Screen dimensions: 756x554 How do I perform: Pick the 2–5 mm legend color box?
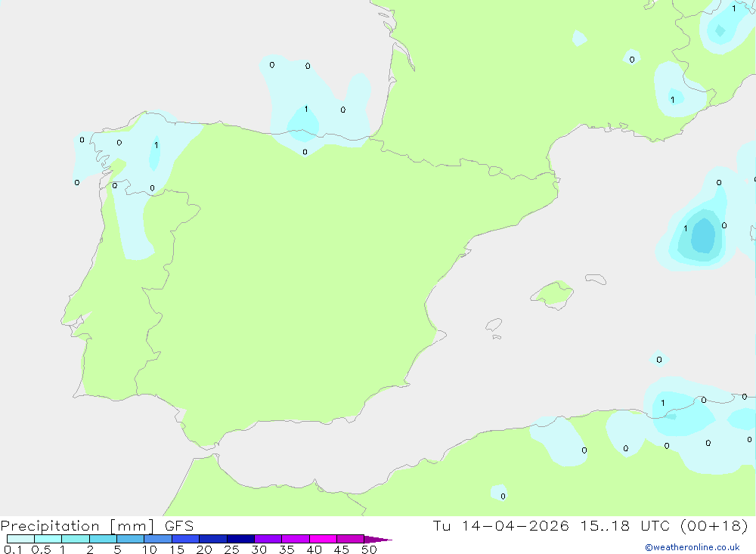[x=103, y=539]
